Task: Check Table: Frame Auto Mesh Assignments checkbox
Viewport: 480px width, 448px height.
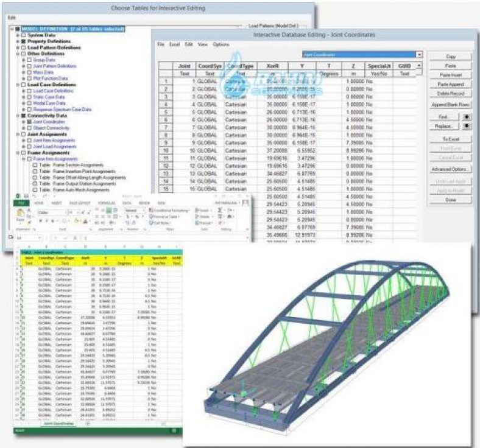Action: point(35,190)
